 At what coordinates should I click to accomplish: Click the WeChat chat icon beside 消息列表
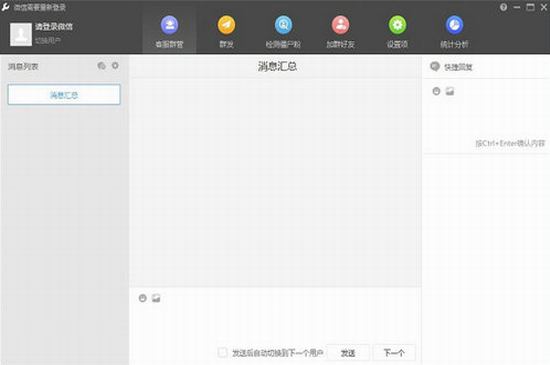tap(102, 66)
